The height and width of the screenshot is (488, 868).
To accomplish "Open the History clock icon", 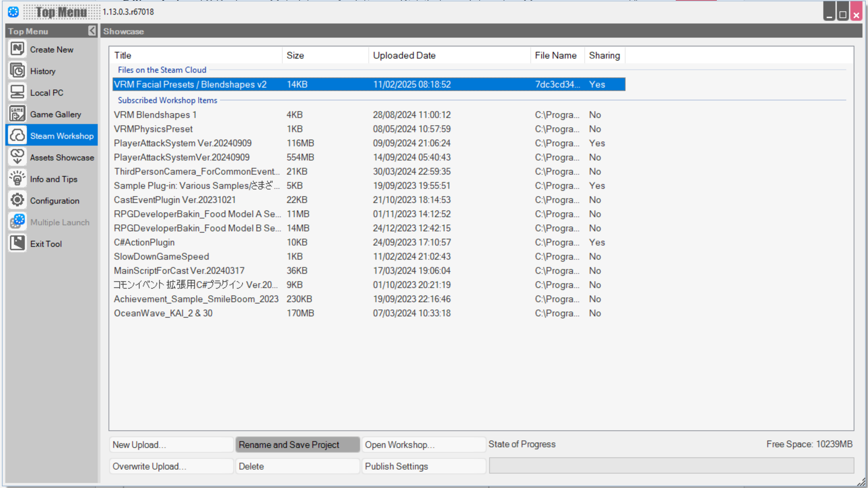I will pos(17,71).
